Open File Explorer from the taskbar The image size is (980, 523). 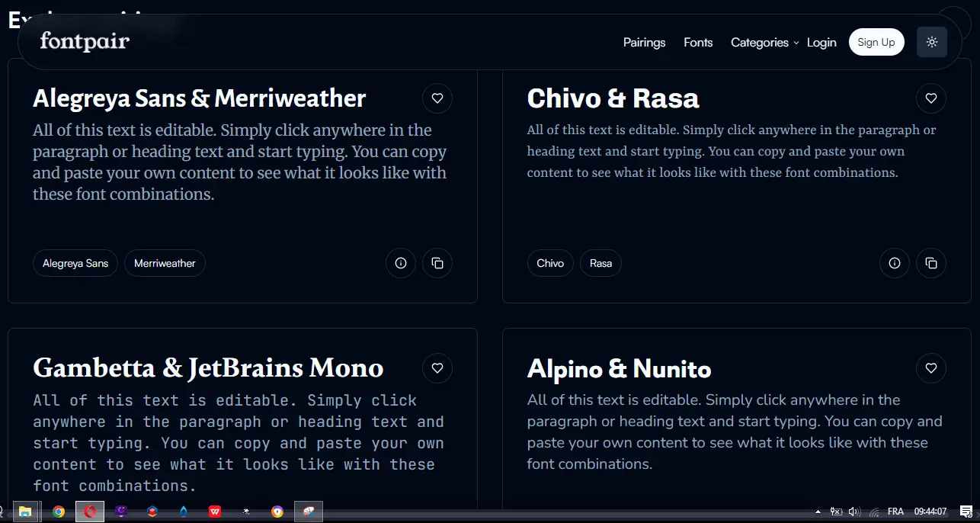(x=24, y=512)
